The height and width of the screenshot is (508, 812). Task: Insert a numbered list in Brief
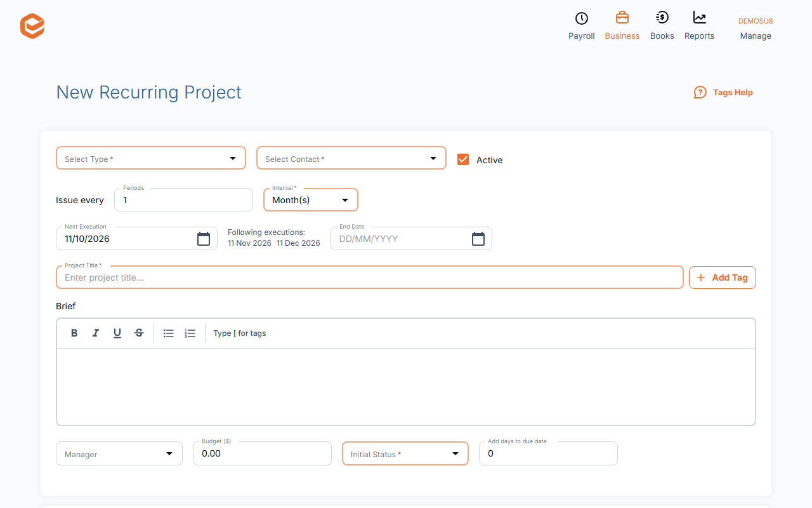[x=190, y=333]
